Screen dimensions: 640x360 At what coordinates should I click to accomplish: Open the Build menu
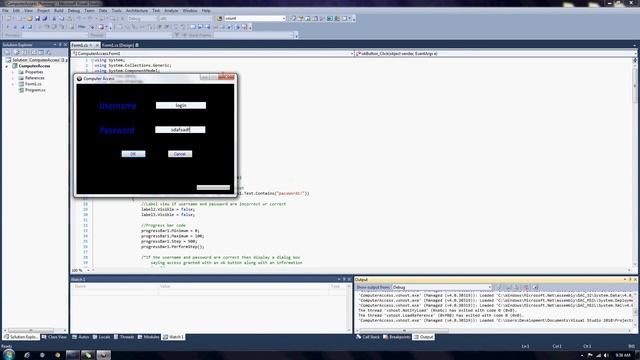tap(59, 11)
